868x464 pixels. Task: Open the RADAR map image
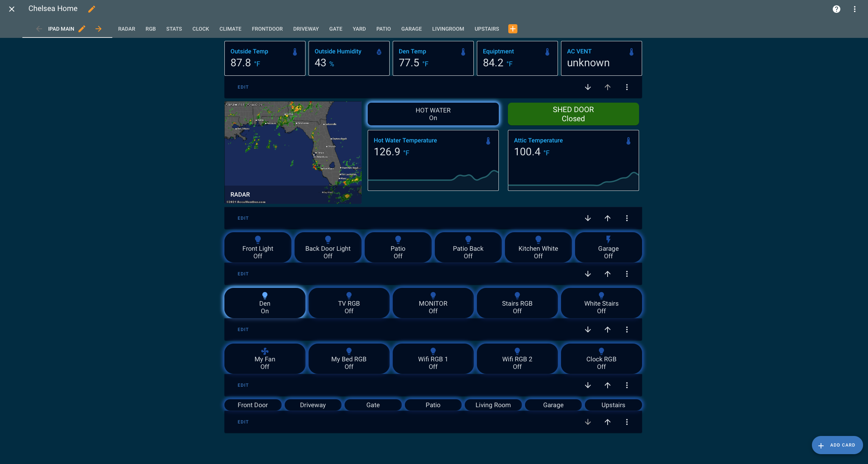(293, 153)
